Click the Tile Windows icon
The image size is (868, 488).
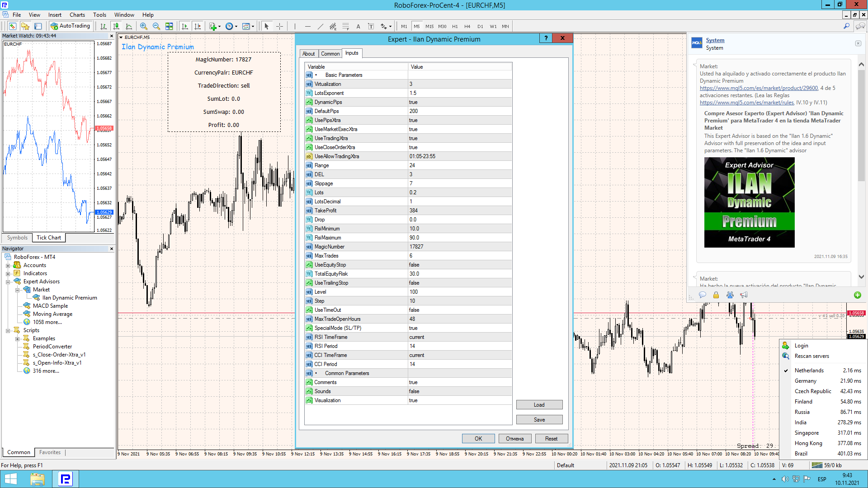click(x=169, y=26)
